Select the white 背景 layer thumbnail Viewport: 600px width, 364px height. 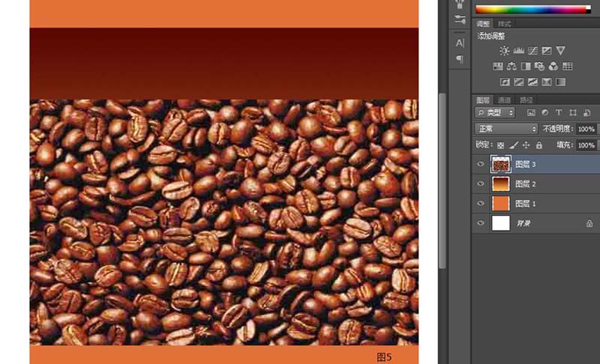point(500,223)
